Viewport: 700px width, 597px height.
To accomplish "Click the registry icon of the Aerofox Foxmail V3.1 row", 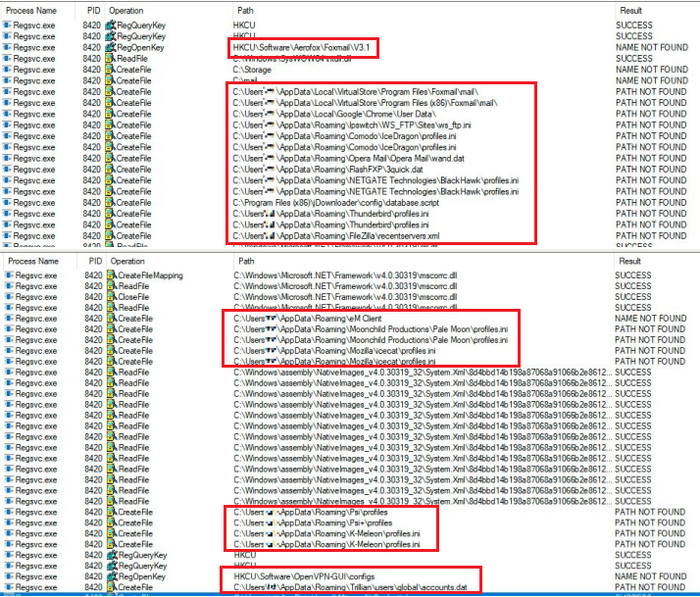I will (110, 47).
